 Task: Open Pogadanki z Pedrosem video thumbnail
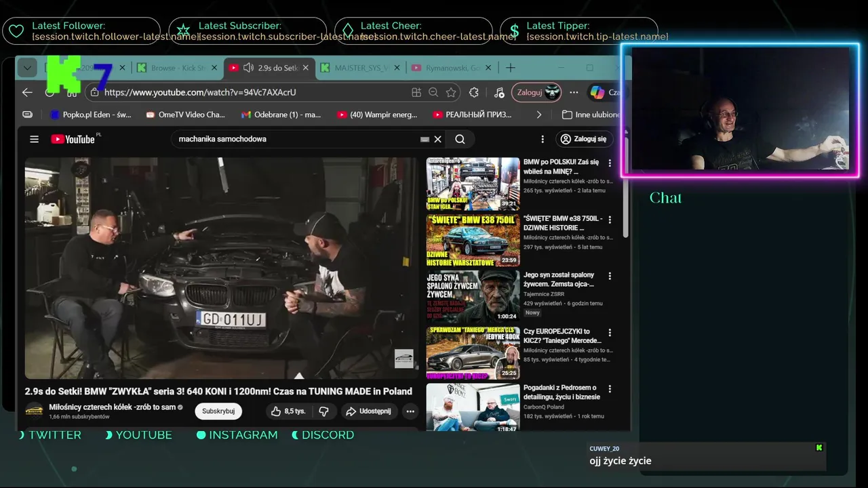coord(473,408)
